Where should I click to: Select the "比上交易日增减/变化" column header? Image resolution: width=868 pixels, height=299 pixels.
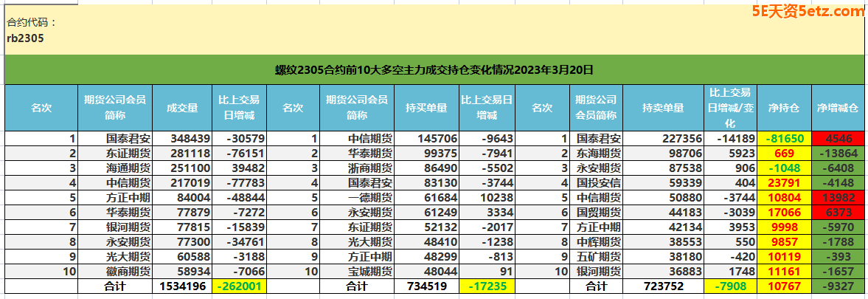click(730, 108)
